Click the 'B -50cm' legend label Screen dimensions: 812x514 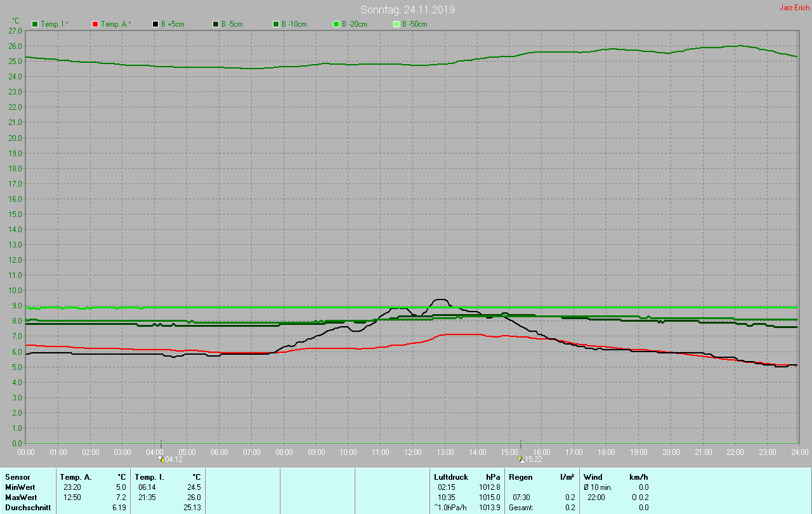click(415, 24)
